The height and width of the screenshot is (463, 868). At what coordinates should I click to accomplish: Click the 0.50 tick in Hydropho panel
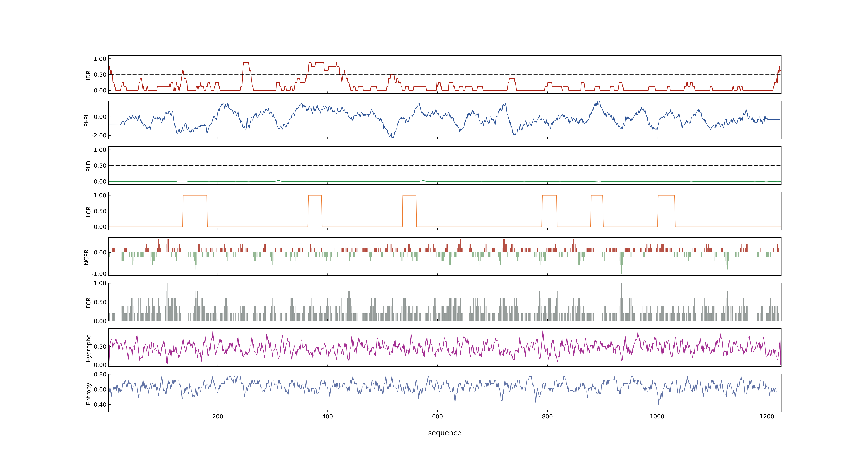[100, 347]
